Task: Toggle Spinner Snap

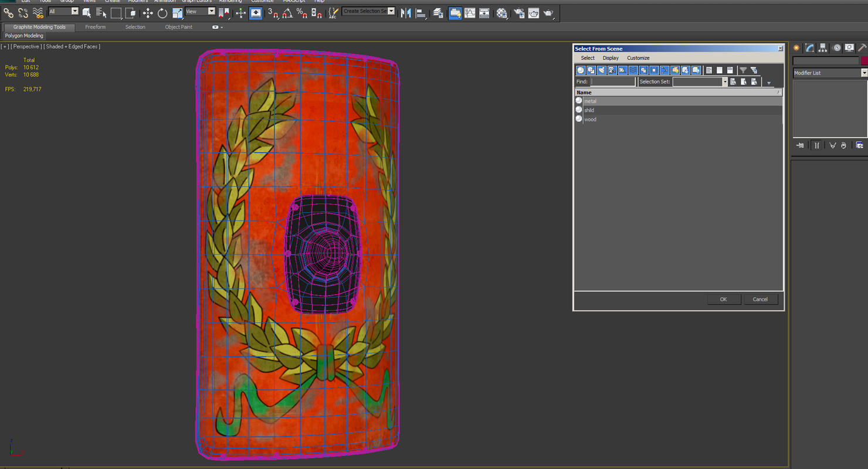Action: [x=317, y=12]
